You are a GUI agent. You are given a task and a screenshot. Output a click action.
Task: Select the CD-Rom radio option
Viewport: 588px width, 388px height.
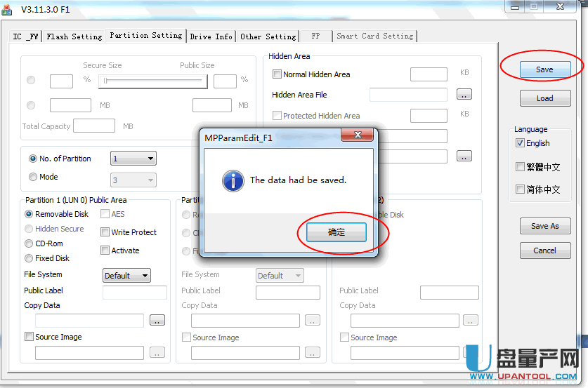30,243
